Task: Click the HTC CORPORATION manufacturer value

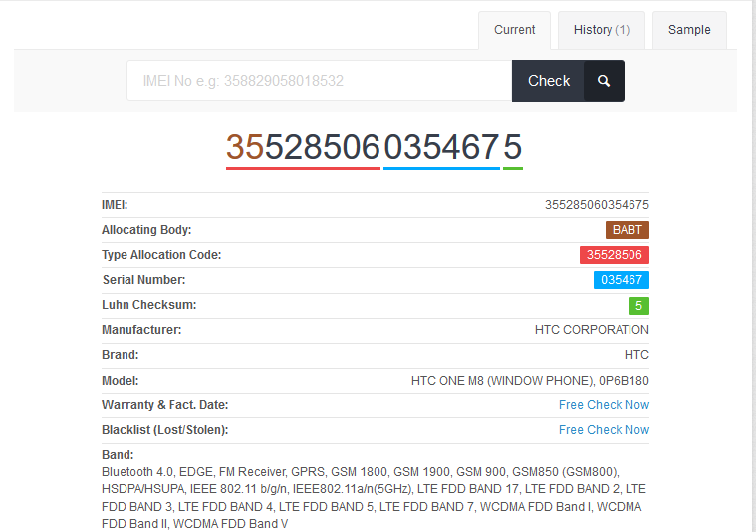Action: point(592,330)
